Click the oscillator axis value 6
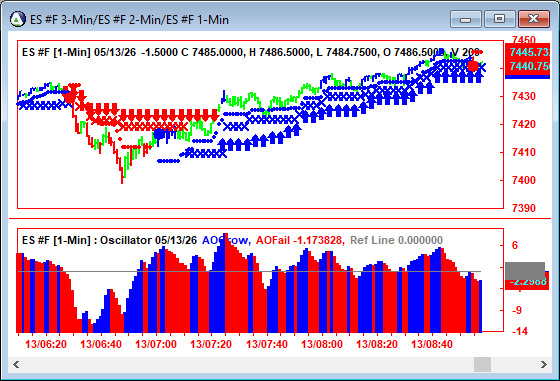 coord(515,245)
